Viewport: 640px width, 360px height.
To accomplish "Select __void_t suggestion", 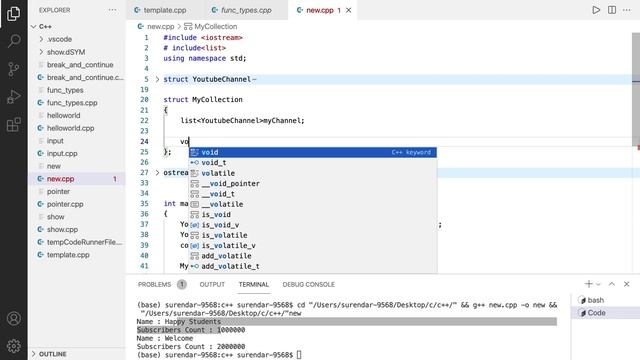I will (x=313, y=194).
